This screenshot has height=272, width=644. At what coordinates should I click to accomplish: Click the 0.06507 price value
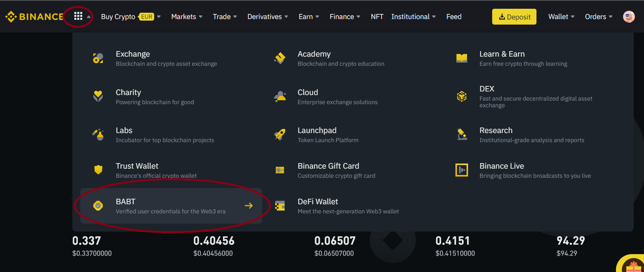335,241
